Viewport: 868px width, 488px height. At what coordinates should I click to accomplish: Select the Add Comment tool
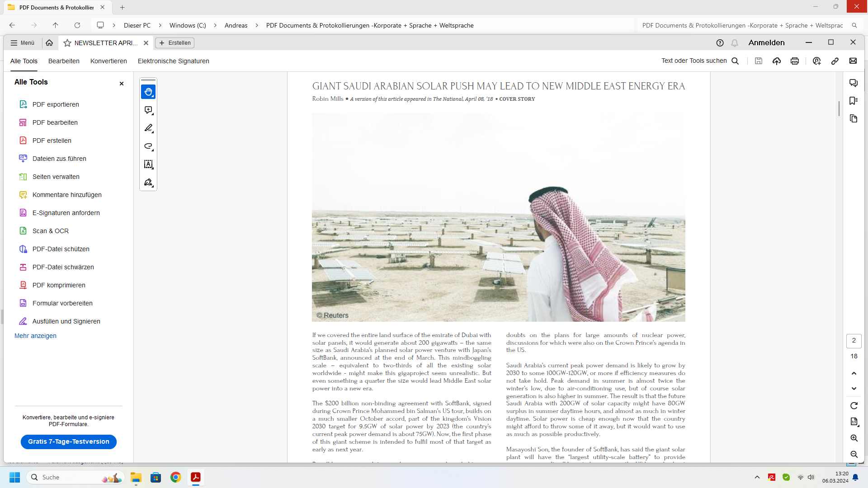click(x=148, y=110)
